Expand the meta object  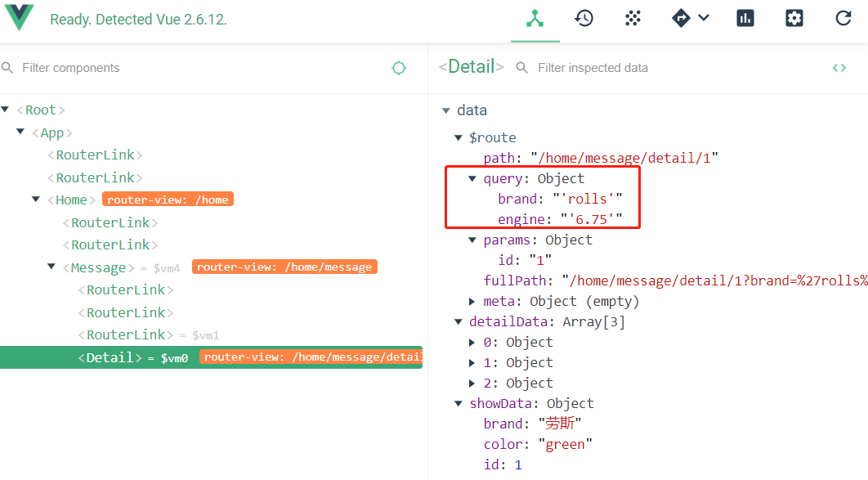point(472,301)
